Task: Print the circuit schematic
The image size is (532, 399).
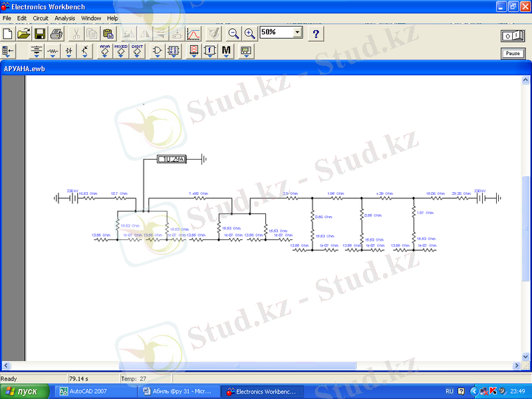Action: click(x=56, y=34)
